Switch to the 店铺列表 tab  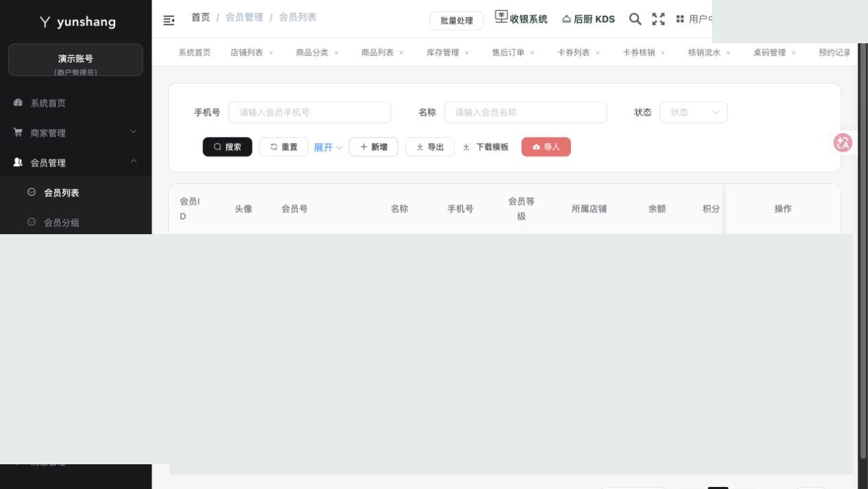click(x=247, y=53)
